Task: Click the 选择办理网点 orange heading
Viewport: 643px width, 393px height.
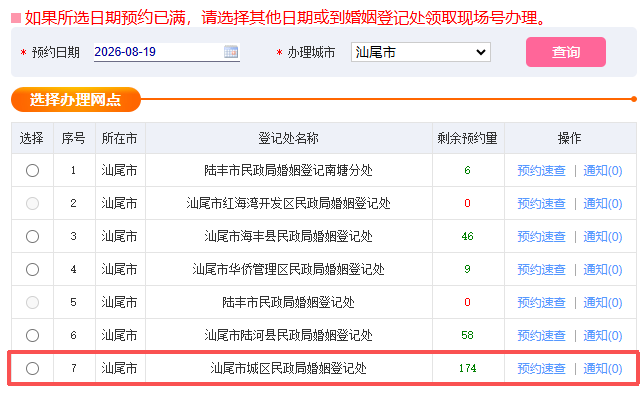Action: (x=75, y=99)
